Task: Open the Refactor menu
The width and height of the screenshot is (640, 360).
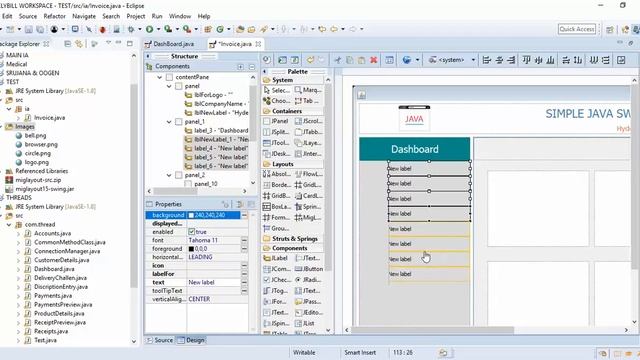Action: tap(55, 16)
